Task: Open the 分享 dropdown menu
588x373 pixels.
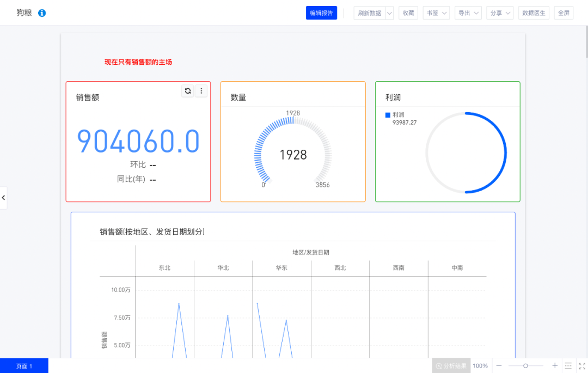Action: [500, 13]
